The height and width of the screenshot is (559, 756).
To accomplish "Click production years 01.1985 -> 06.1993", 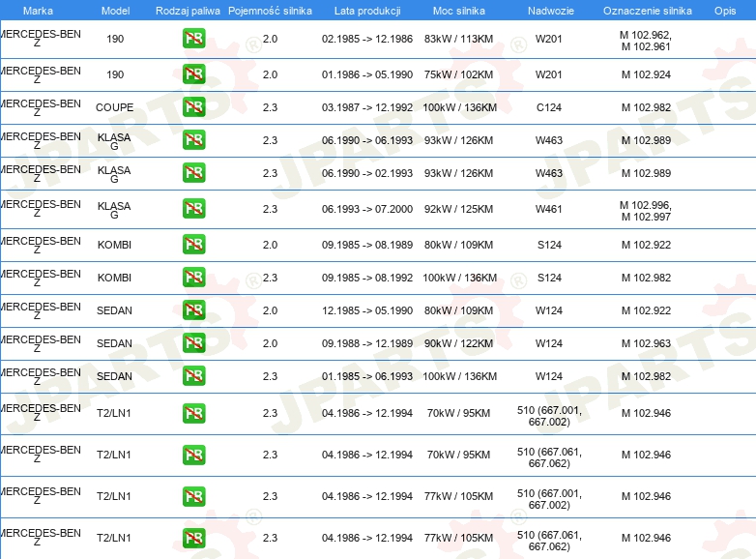I will [367, 375].
